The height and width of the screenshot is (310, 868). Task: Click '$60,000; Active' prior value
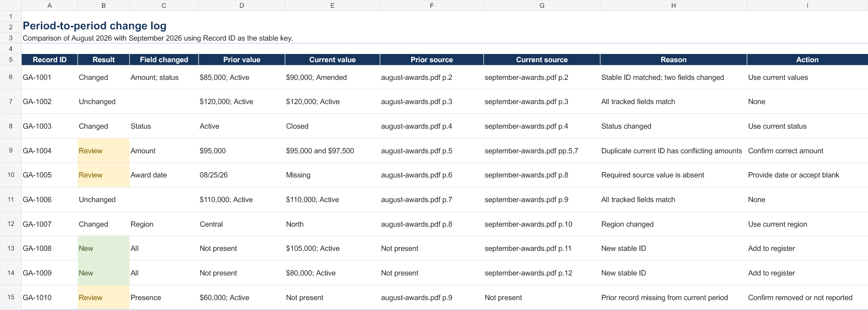tap(242, 297)
